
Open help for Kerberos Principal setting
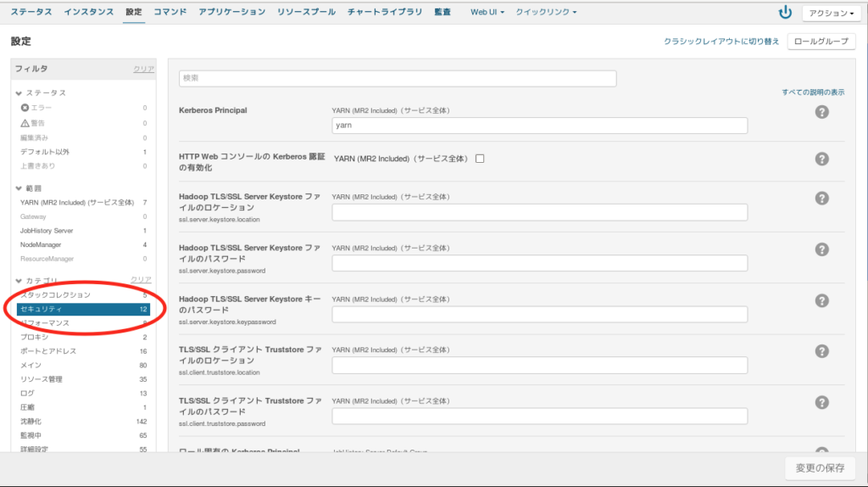click(x=821, y=112)
